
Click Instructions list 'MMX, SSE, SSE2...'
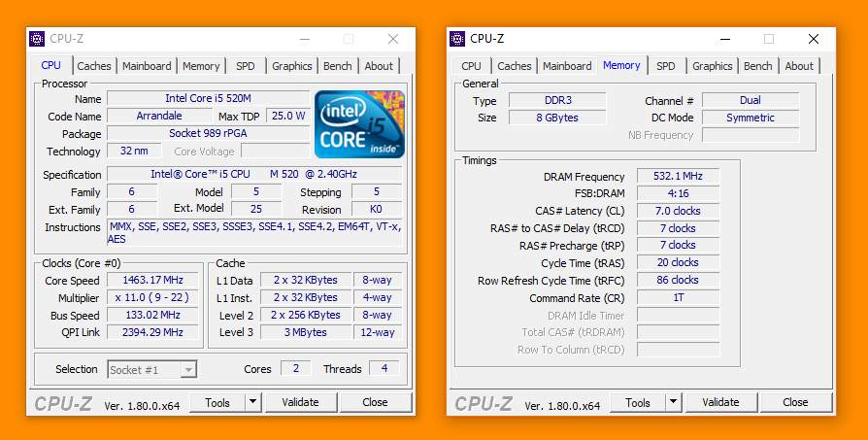254,233
